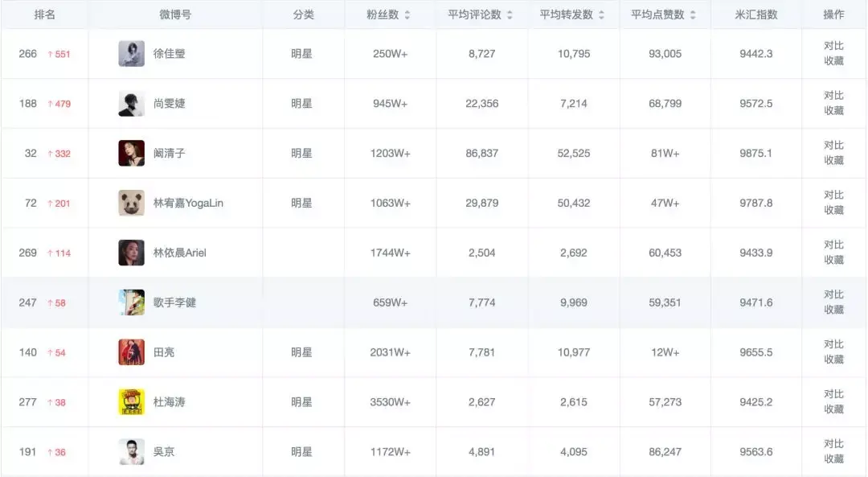The image size is (868, 477).
Task: Open 徐佳莹's avatar picture
Action: pos(131,54)
